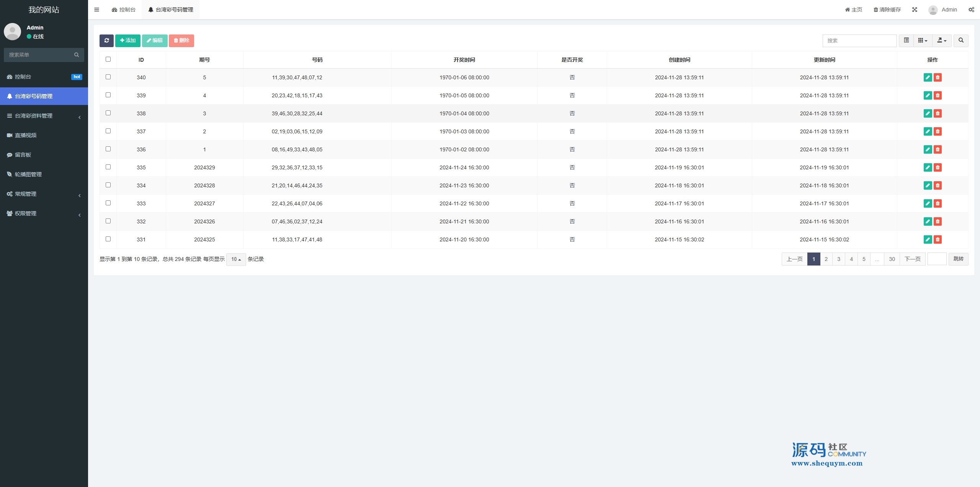Click the green edit icon for ID 340
Image resolution: width=980 pixels, height=487 pixels.
click(928, 77)
